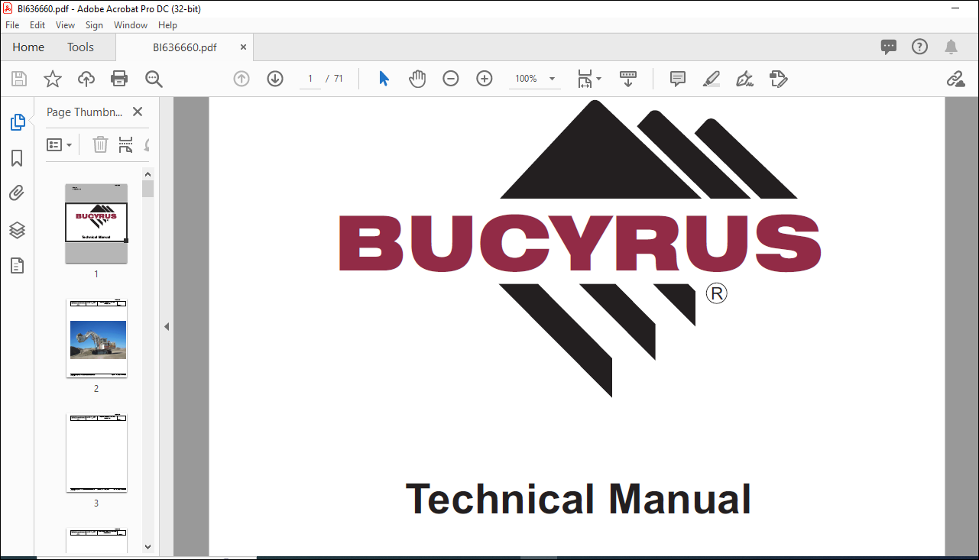This screenshot has width=979, height=560.
Task: Collapse the navigation pane arrow
Action: [167, 326]
